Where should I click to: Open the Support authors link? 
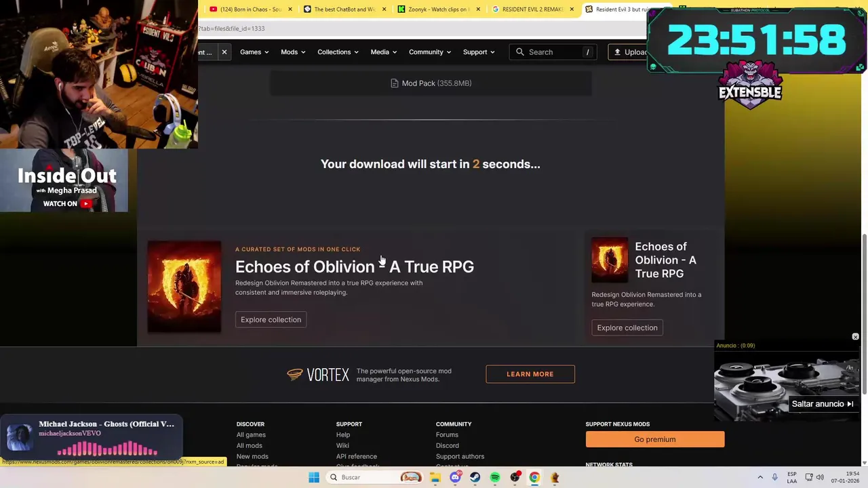pos(460,457)
